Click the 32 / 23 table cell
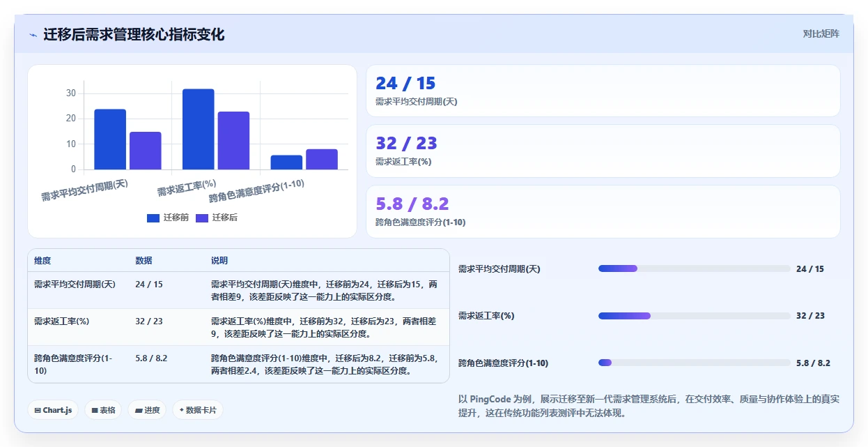The height and width of the screenshot is (447, 868). tap(149, 321)
